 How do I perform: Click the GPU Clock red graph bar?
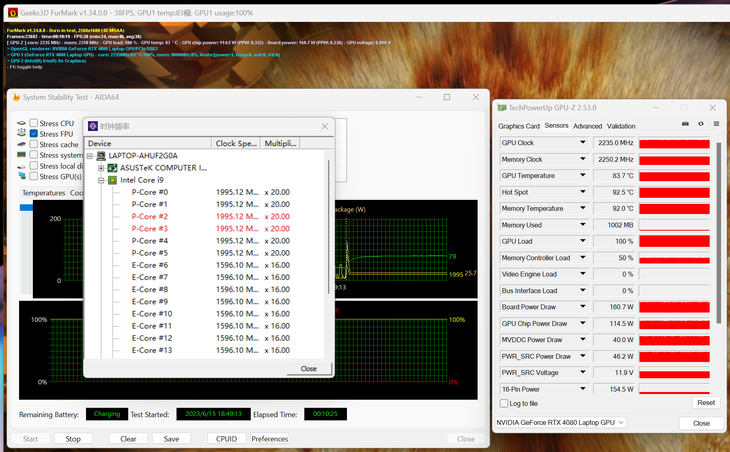pyautogui.click(x=674, y=143)
